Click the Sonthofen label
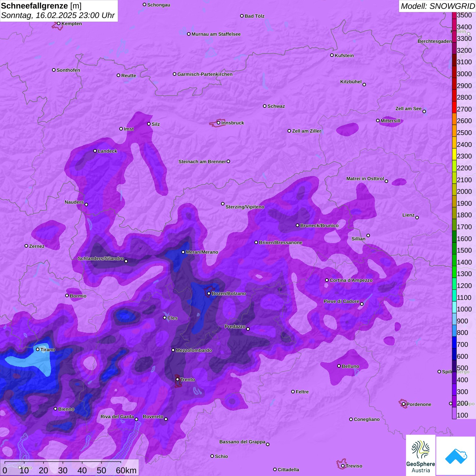Screen dimensions: 476x476 (68, 70)
